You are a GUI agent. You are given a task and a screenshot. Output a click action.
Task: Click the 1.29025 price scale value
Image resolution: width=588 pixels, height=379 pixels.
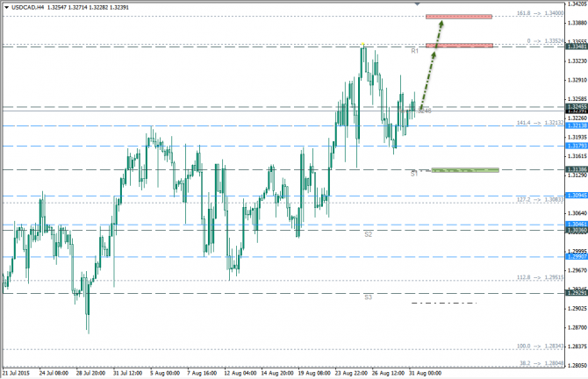tap(577, 309)
